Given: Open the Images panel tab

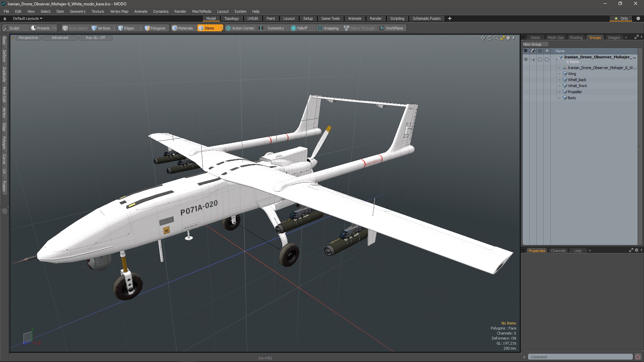Looking at the screenshot, I should (x=614, y=38).
